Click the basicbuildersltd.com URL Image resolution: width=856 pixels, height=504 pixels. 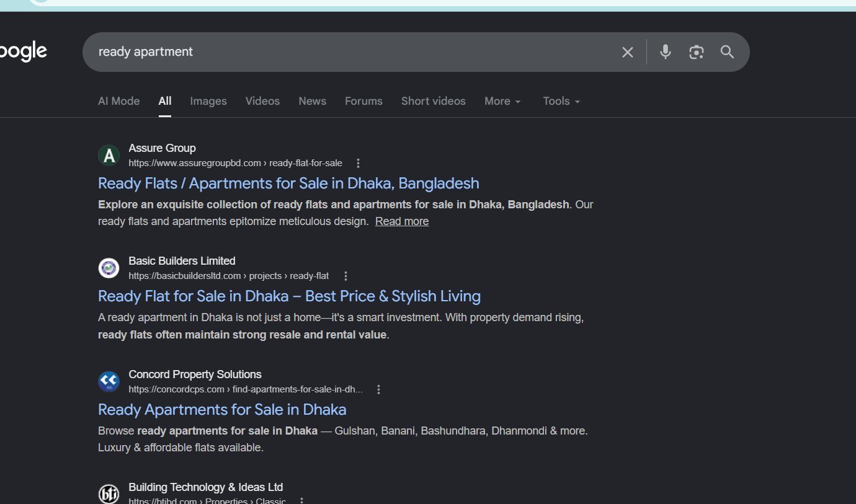(229, 276)
